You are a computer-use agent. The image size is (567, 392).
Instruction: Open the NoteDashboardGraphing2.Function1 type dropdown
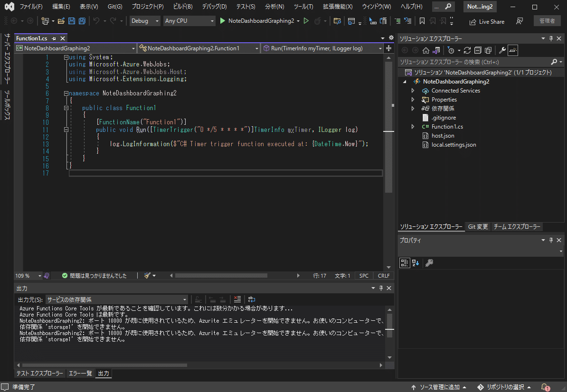pyautogui.click(x=199, y=48)
